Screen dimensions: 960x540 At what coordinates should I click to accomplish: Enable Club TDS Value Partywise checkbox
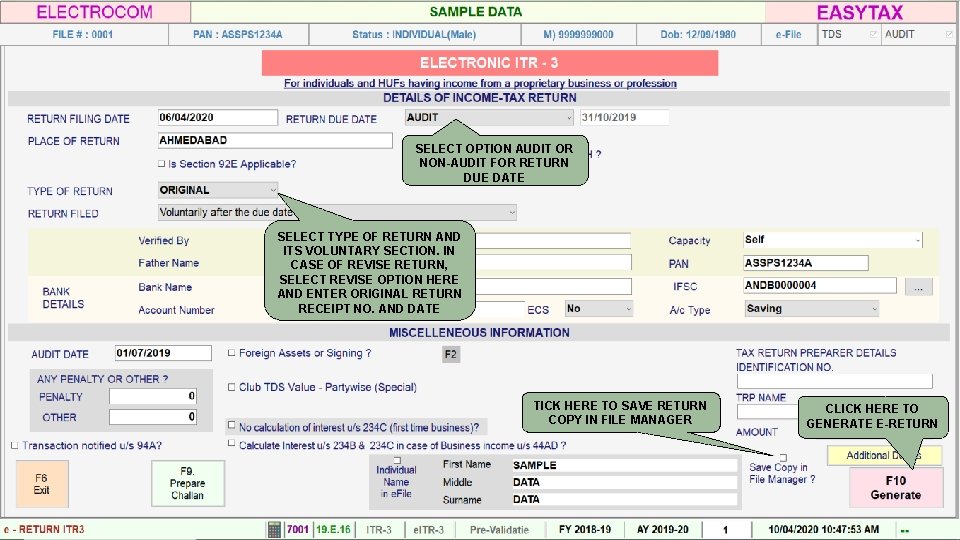coord(231,387)
